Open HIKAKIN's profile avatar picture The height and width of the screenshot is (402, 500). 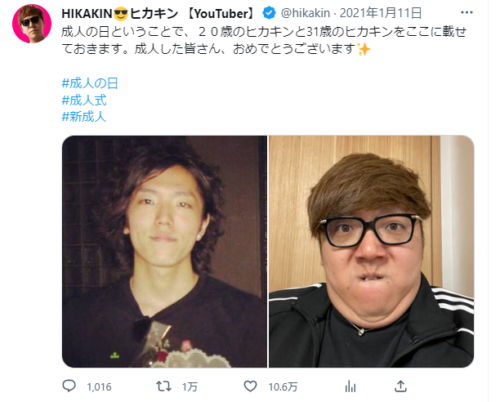tap(32, 24)
